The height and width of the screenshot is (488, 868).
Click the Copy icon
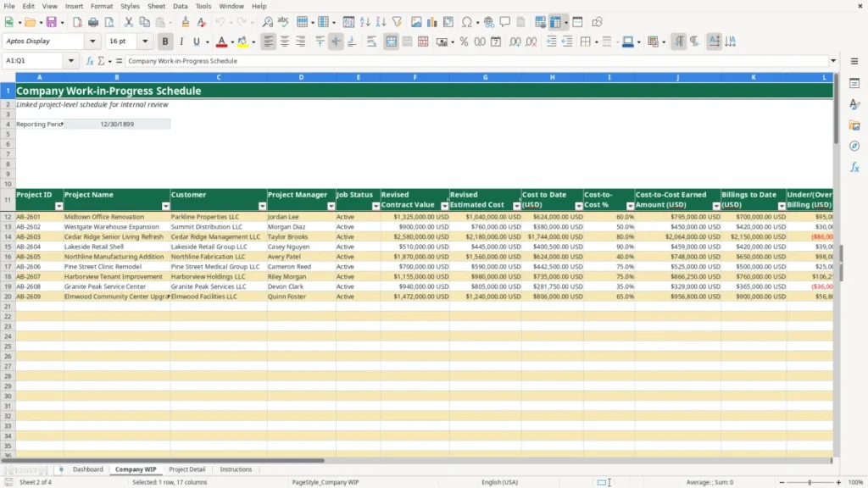tap(144, 22)
